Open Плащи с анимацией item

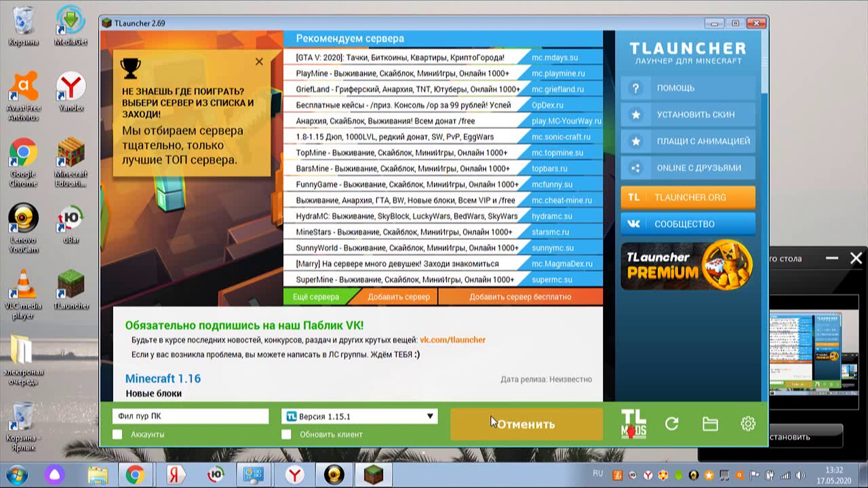click(688, 142)
